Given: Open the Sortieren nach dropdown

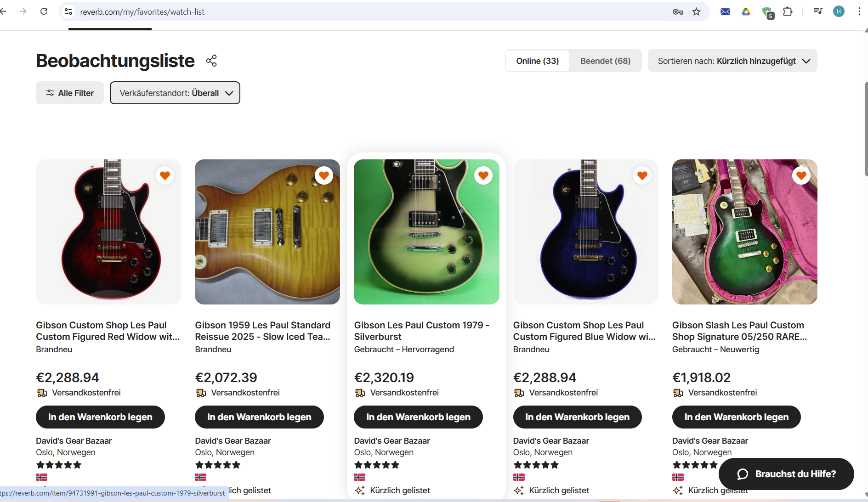Looking at the screenshot, I should 732,61.
